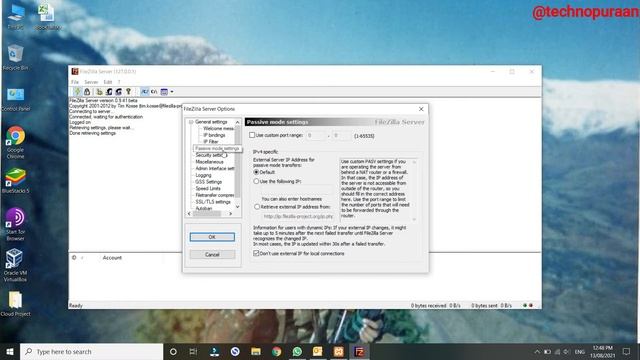Select IP bindings tree item

pyautogui.click(x=214, y=135)
